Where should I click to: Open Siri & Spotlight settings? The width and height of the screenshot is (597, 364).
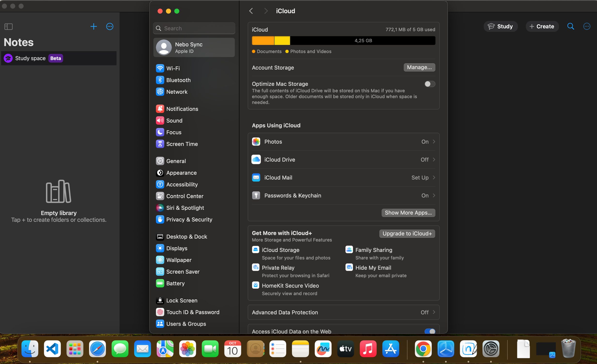[185, 208]
